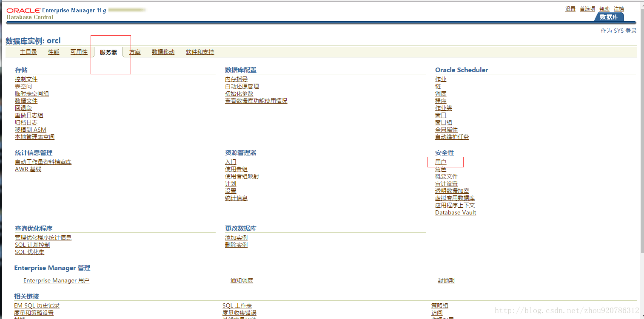Go to the 方案 tab

(x=135, y=52)
